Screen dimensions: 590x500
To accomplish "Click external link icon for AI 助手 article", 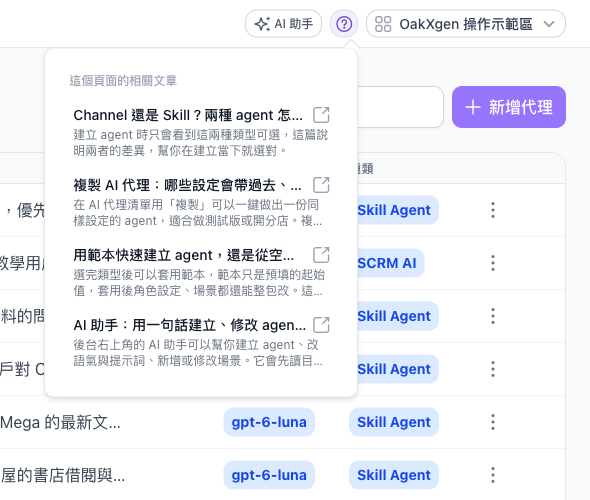I will coord(321,325).
